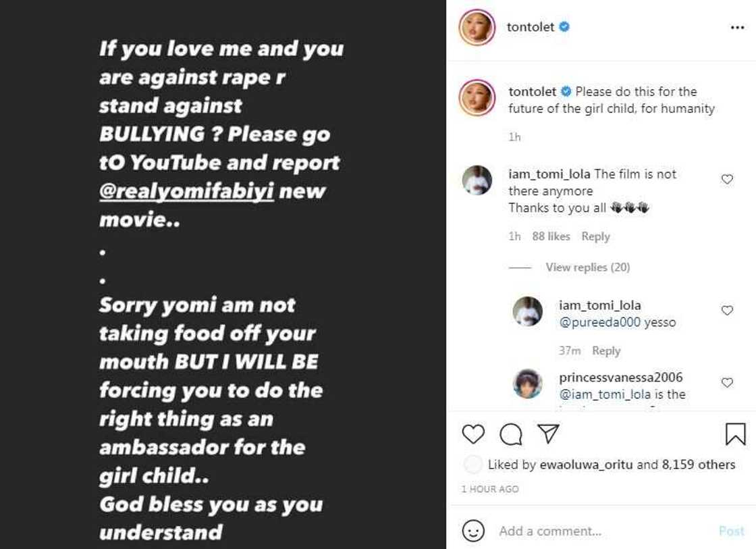756x549 pixels.
Task: Click tontolet's verified badge
Action: [x=564, y=28]
